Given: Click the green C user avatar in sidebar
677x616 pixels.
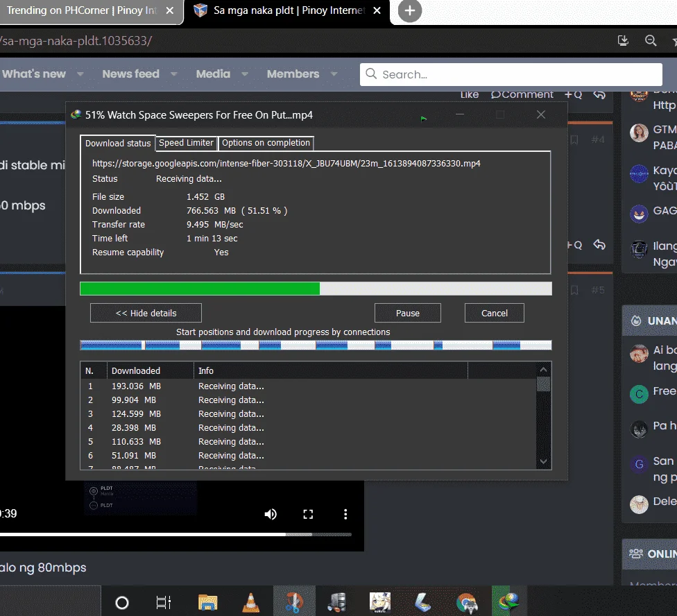Looking at the screenshot, I should click(x=639, y=394).
